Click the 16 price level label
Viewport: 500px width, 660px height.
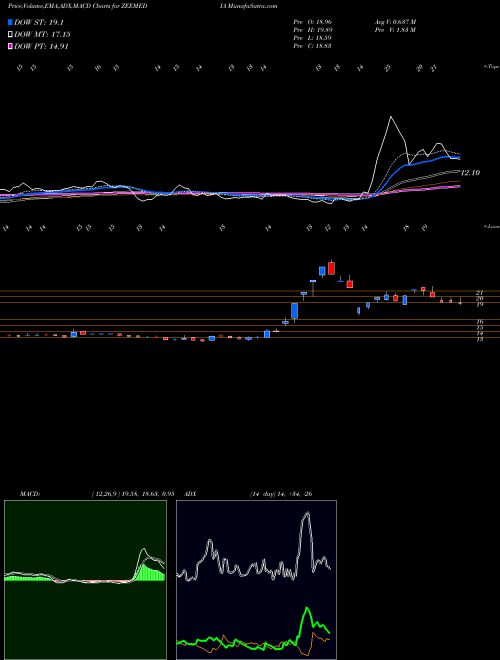point(479,322)
